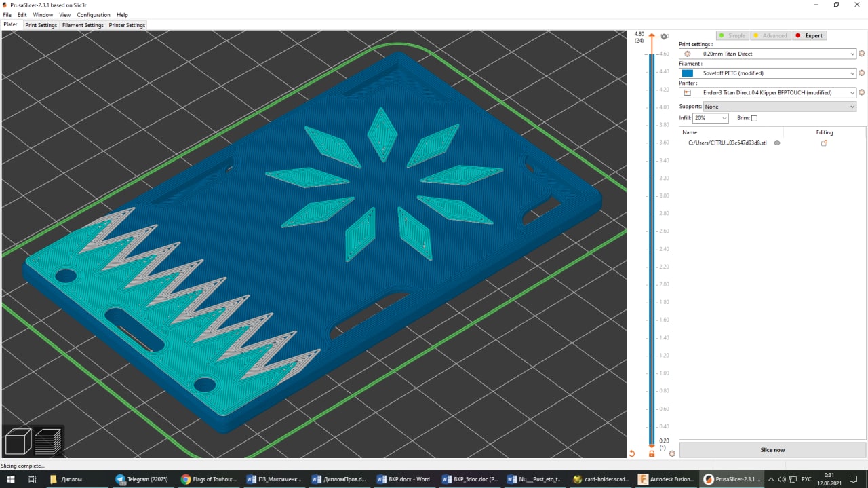Viewport: 868px width, 488px height.
Task: Click the taskbar clock 0:31
Action: (829, 475)
